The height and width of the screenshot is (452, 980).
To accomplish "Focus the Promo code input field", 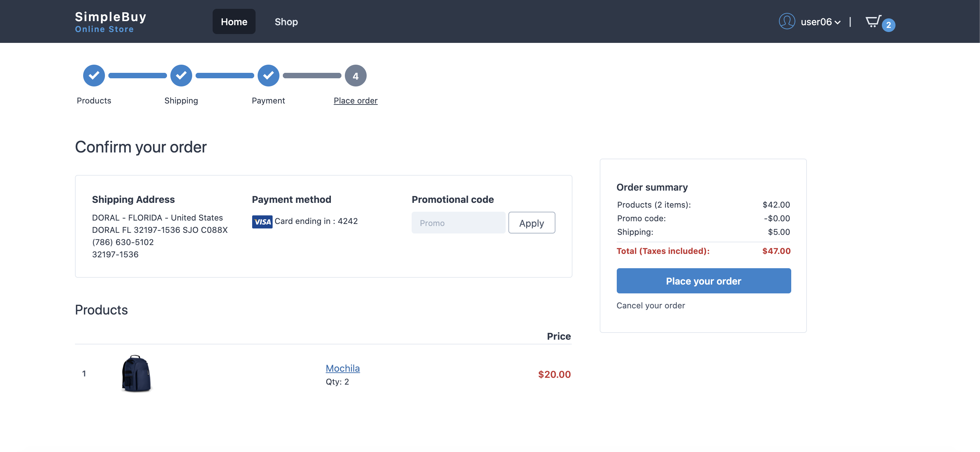I will [x=458, y=223].
